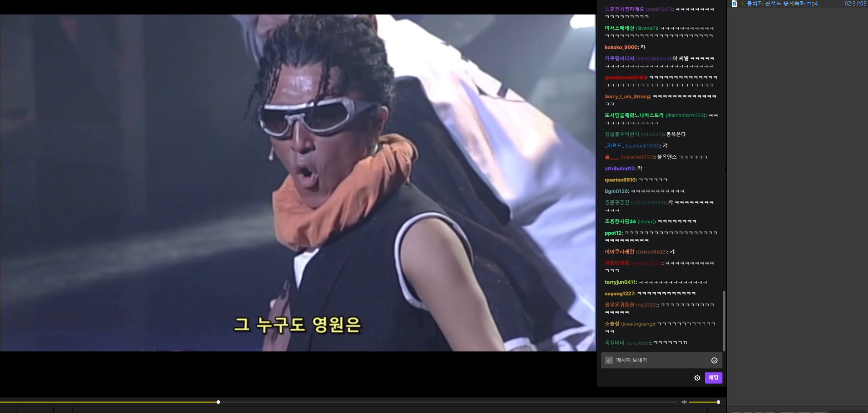Click username Sorry_I_am_Strong in chat
The height and width of the screenshot is (413, 868).
[627, 97]
